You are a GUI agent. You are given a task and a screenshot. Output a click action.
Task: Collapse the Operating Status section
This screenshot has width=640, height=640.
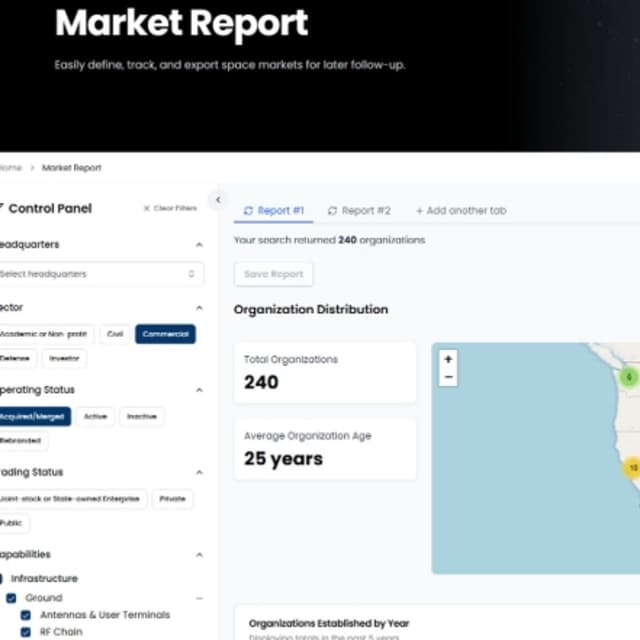pyautogui.click(x=199, y=390)
